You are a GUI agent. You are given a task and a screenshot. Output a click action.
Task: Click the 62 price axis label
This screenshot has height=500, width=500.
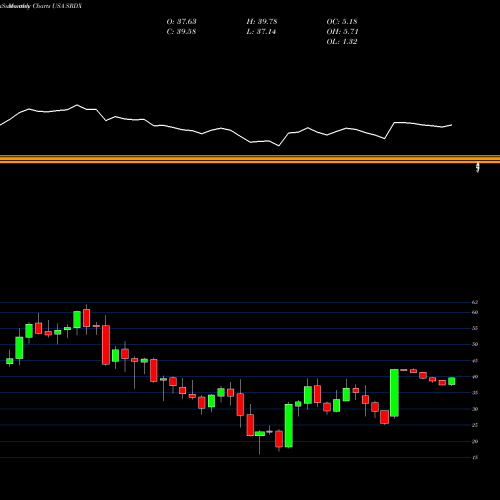(x=475, y=302)
